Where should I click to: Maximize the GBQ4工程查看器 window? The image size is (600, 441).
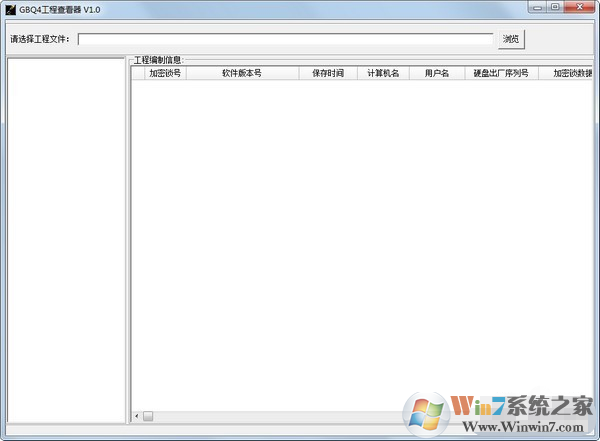(x=555, y=7)
